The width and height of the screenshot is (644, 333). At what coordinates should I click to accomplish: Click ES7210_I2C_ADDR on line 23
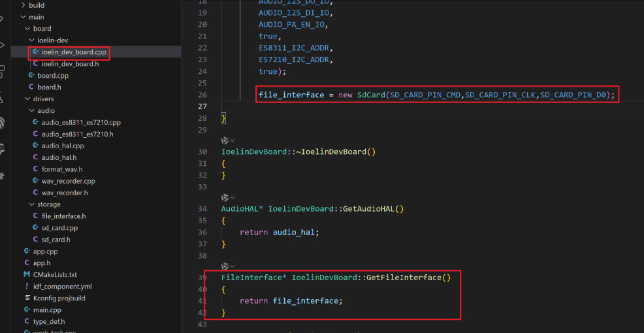coord(294,60)
